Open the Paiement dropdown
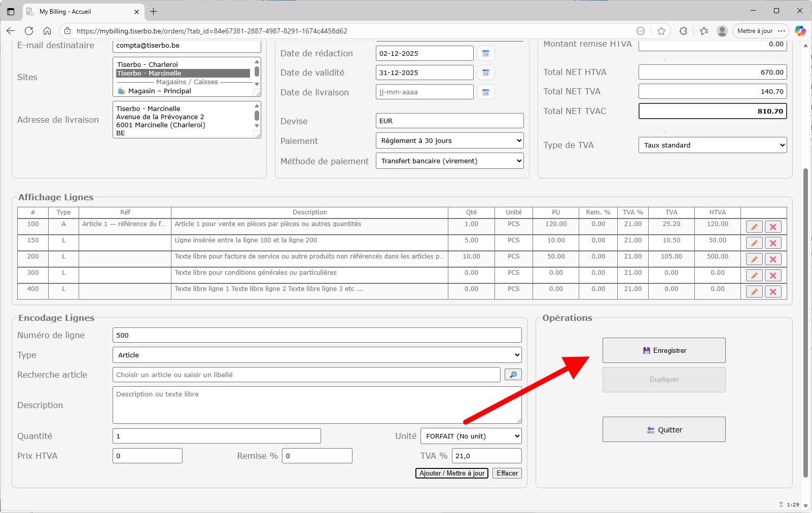The height and width of the screenshot is (513, 812). pos(449,141)
